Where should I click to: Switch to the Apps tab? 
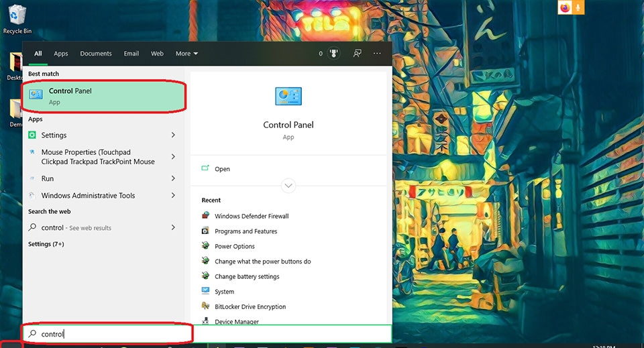[x=61, y=54]
